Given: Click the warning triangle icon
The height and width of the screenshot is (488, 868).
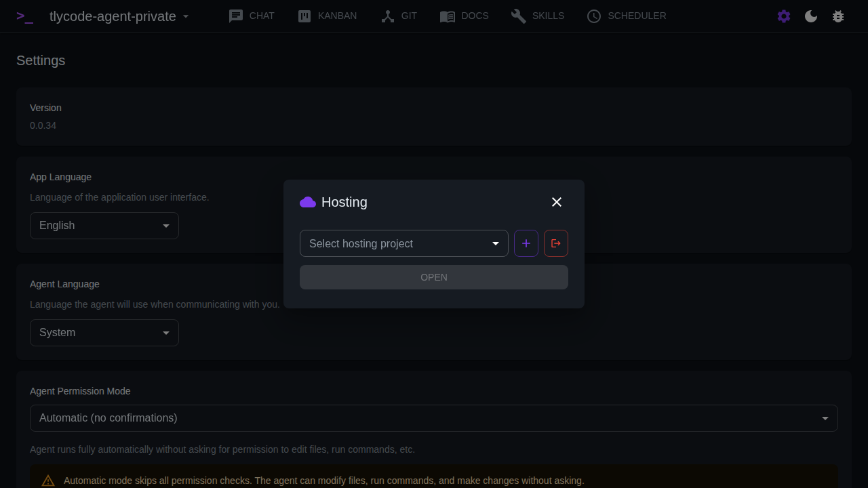Looking at the screenshot, I should [x=48, y=481].
